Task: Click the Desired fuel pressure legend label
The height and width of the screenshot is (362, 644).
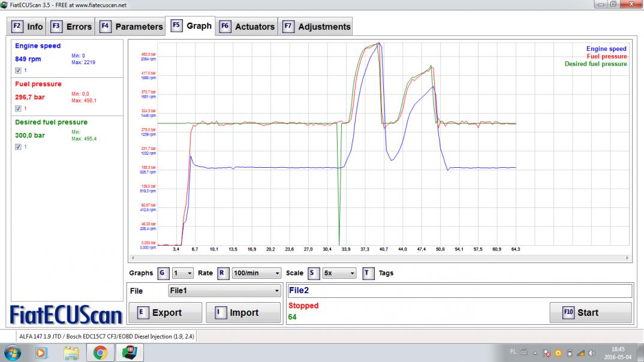Action: [595, 64]
